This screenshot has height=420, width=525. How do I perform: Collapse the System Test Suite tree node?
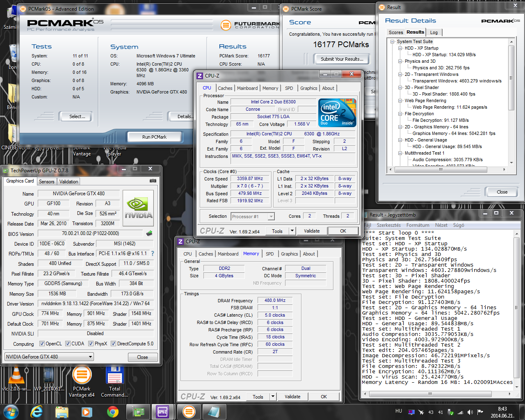392,41
